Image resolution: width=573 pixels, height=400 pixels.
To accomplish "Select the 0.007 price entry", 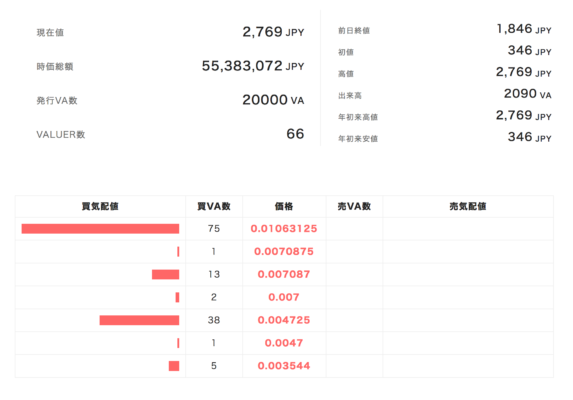I will pyautogui.click(x=284, y=297).
